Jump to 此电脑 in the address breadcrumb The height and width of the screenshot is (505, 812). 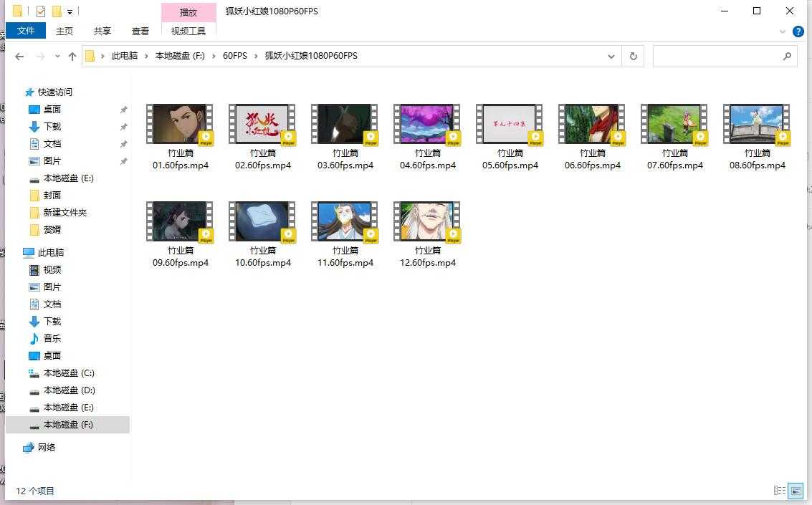tap(125, 56)
